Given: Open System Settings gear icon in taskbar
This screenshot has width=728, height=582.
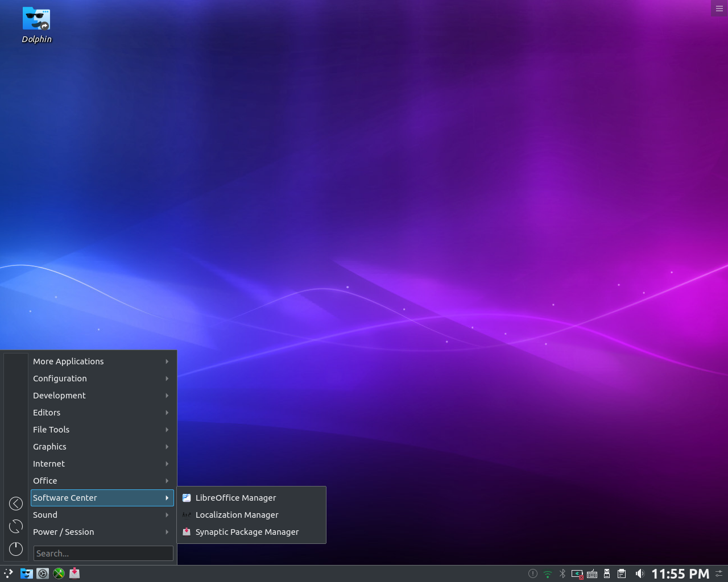Looking at the screenshot, I should tap(43, 573).
